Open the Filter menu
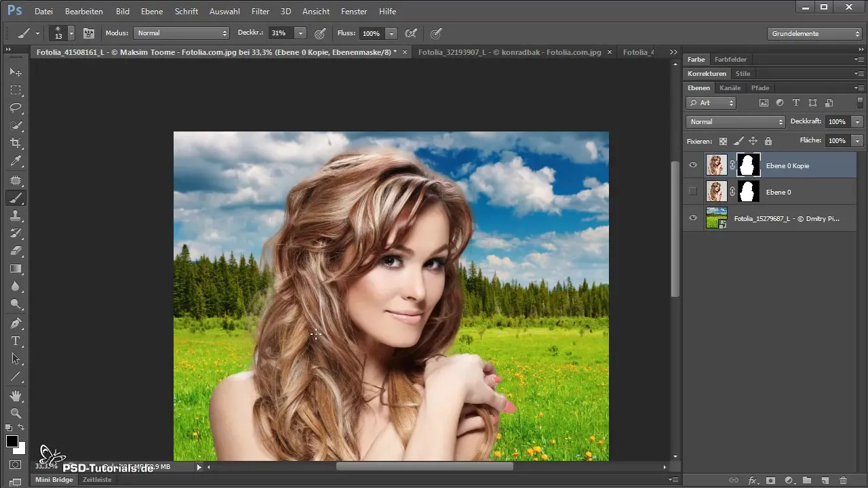The image size is (868, 488). pyautogui.click(x=260, y=12)
